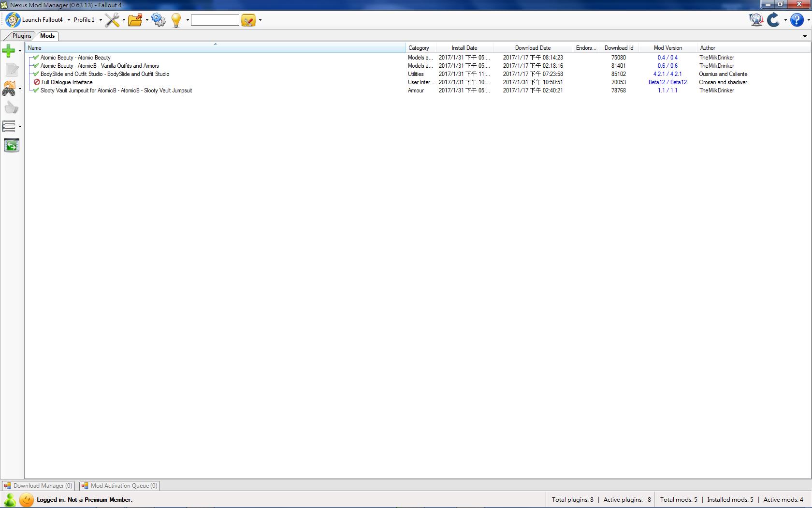Expand Tools icon dropdown arrow
Image resolution: width=812 pixels, height=508 pixels.
(124, 20)
